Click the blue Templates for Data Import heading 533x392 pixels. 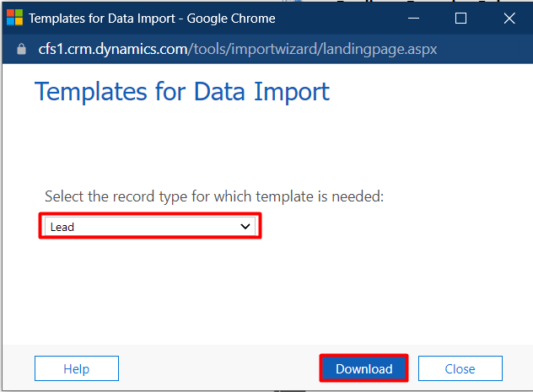click(181, 91)
